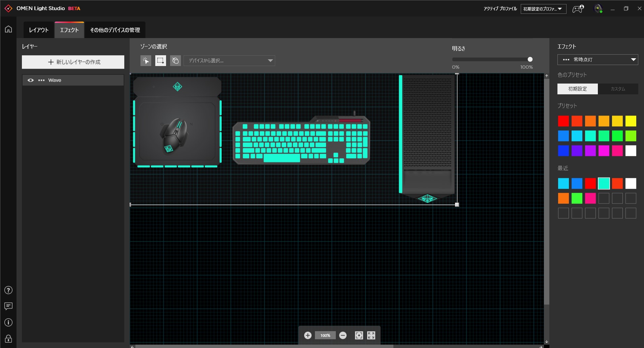Click the fit-to-screen icon
This screenshot has height=348, width=644.
click(359, 335)
